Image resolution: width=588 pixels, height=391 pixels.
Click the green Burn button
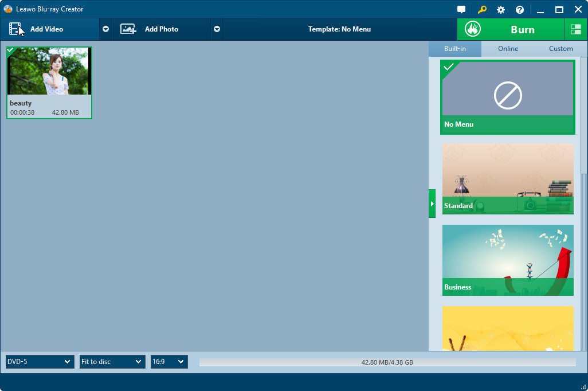pos(511,29)
